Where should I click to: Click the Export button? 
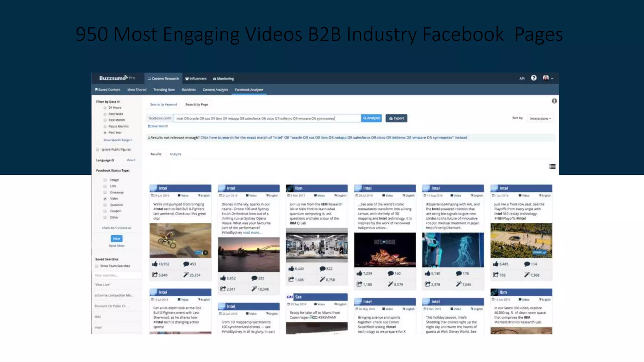pyautogui.click(x=396, y=118)
